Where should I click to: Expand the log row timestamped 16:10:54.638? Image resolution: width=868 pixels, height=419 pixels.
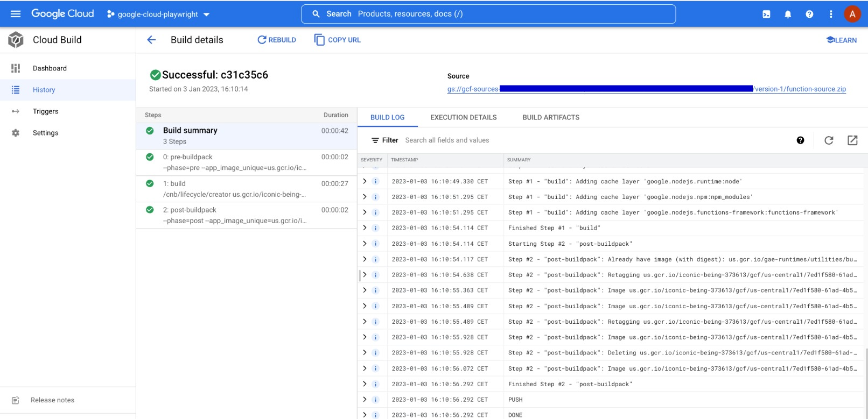[x=365, y=275]
